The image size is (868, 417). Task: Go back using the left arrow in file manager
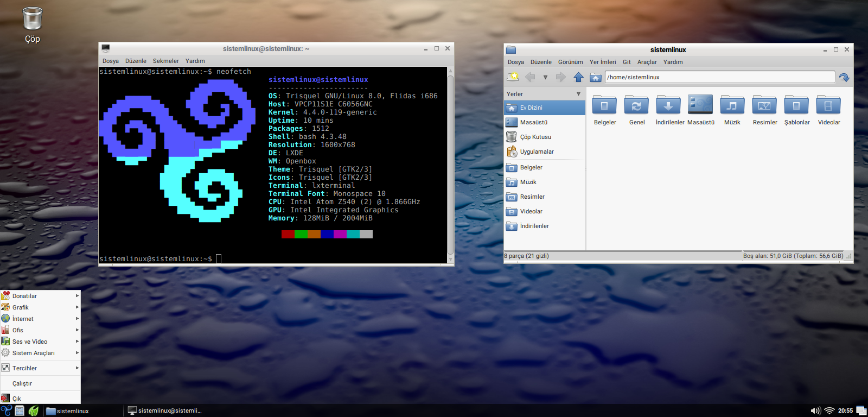[530, 77]
